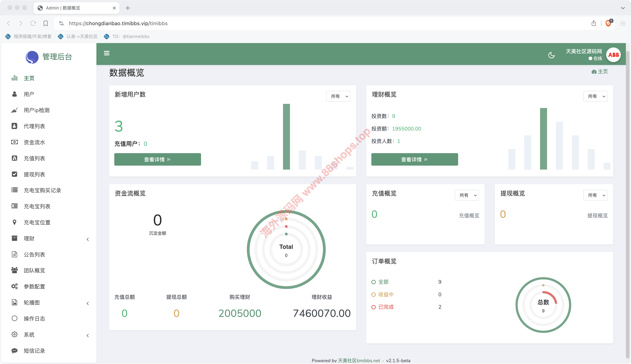This screenshot has height=364, width=631.
Task: Click the browser bookmark icon
Action: 45,23
